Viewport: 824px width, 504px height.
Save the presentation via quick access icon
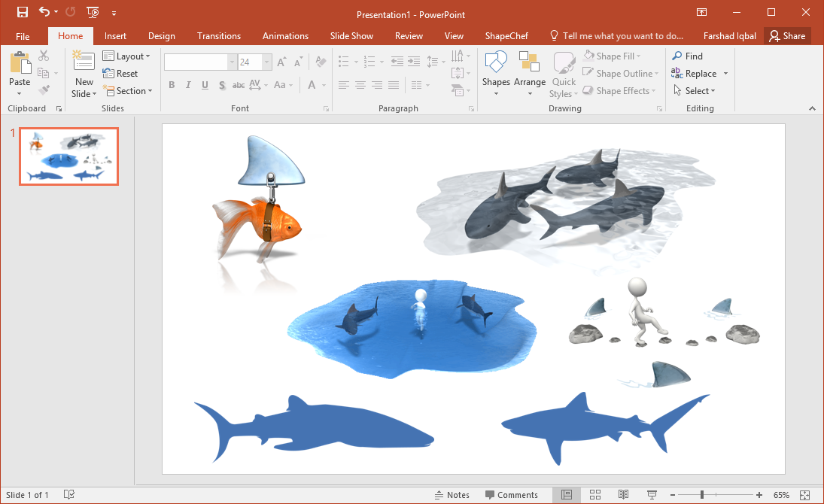pyautogui.click(x=22, y=12)
